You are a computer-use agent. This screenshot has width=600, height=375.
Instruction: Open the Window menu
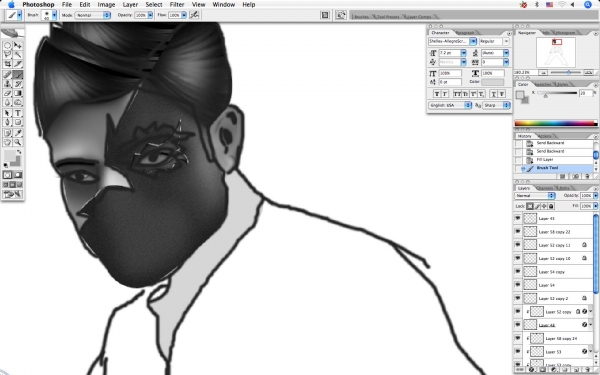[223, 5]
